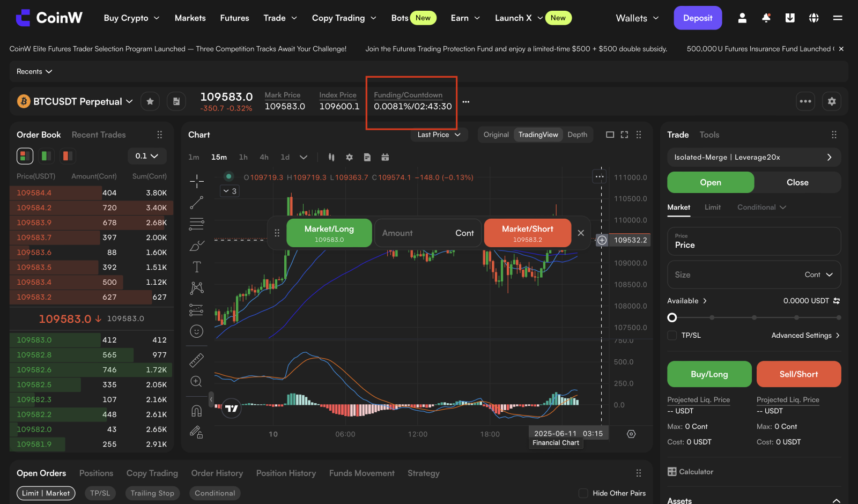Click the floating Amount input field
Screen dimensions: 858x504
(x=428, y=233)
